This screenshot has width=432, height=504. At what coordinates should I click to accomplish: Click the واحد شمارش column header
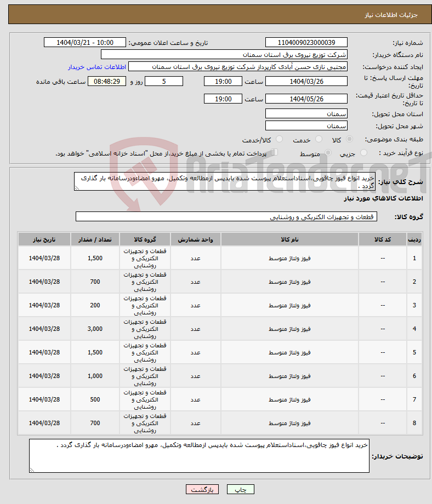coord(195,239)
